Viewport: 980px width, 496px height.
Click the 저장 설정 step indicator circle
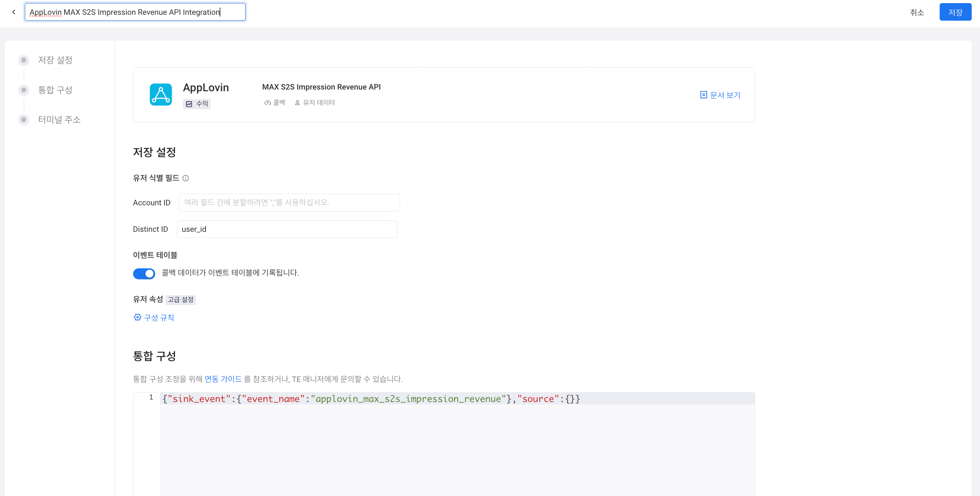(24, 60)
